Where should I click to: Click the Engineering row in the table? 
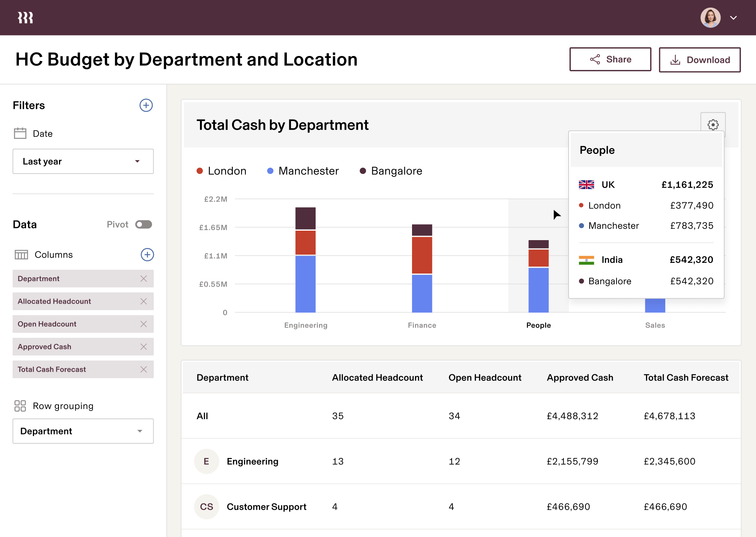coord(252,461)
